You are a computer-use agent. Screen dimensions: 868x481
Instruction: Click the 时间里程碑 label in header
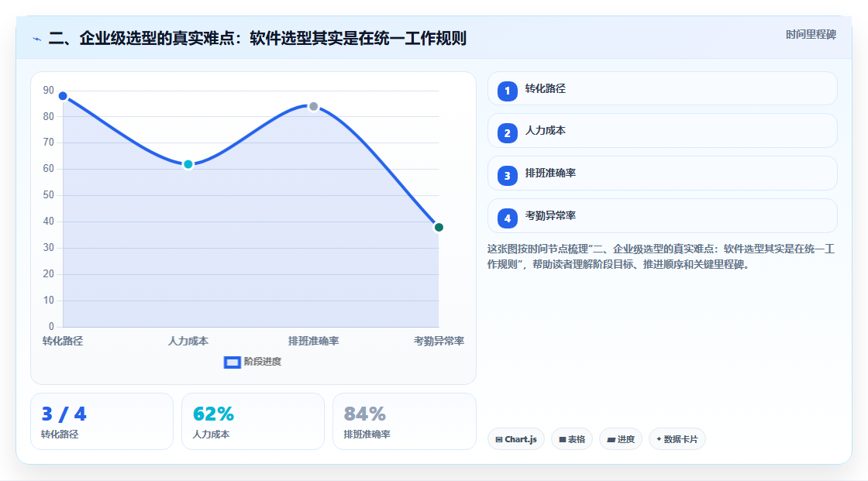pyautogui.click(x=811, y=35)
